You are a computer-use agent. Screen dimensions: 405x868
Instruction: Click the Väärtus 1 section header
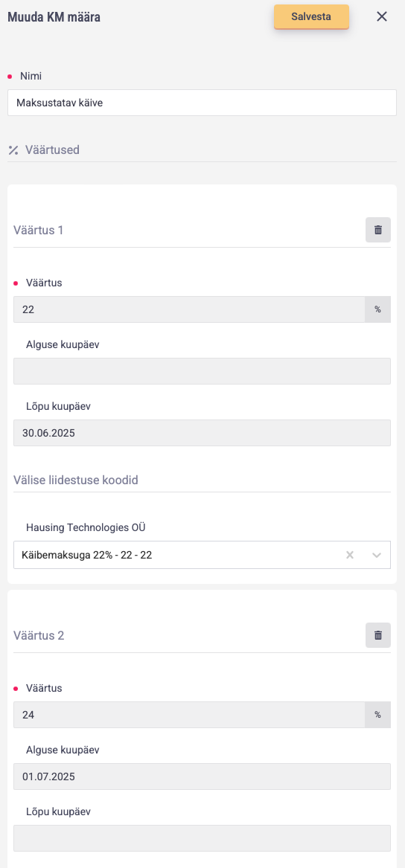(38, 230)
